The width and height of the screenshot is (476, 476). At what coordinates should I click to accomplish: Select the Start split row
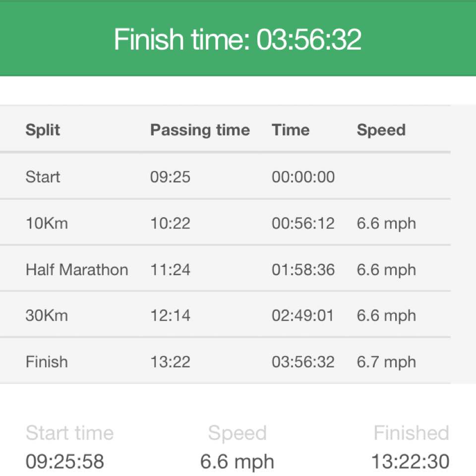point(225,177)
